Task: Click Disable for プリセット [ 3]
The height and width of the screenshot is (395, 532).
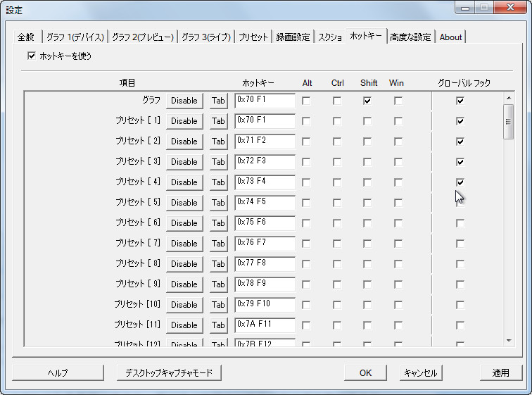Action: click(184, 162)
